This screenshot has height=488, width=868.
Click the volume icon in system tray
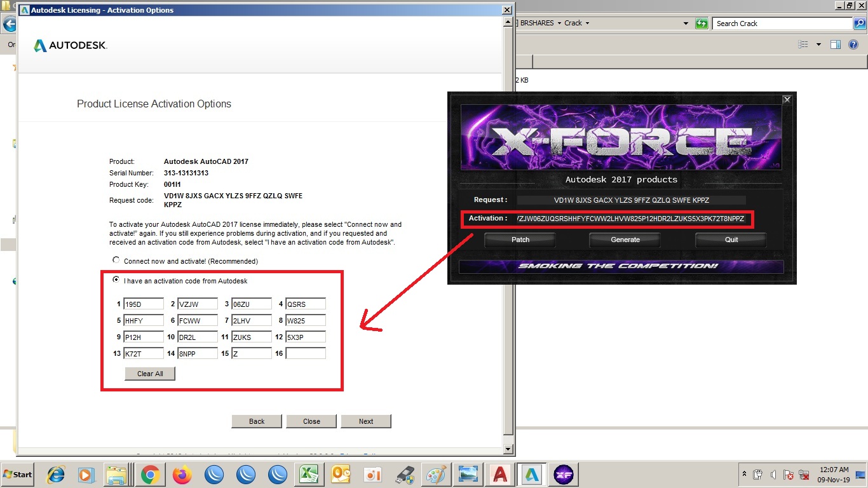pyautogui.click(x=773, y=475)
